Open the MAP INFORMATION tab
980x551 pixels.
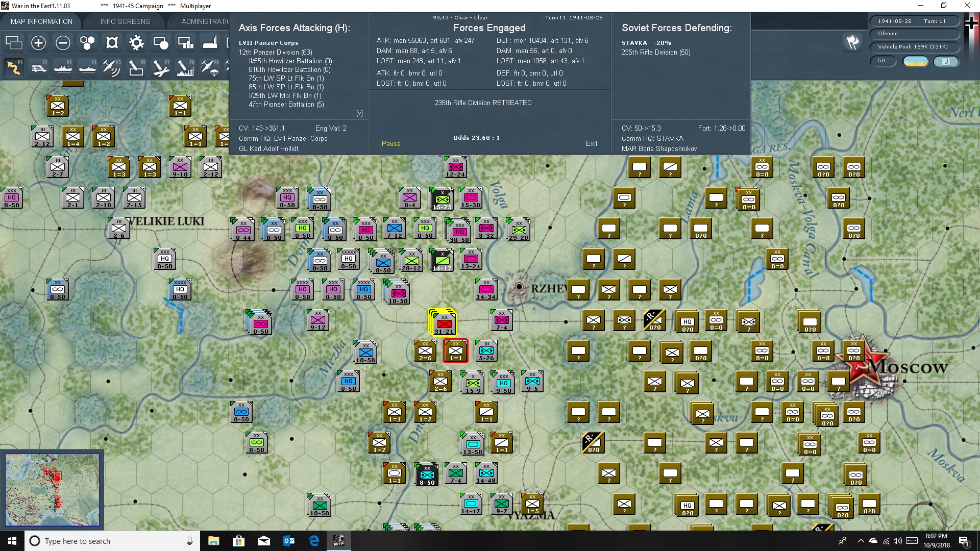click(41, 21)
